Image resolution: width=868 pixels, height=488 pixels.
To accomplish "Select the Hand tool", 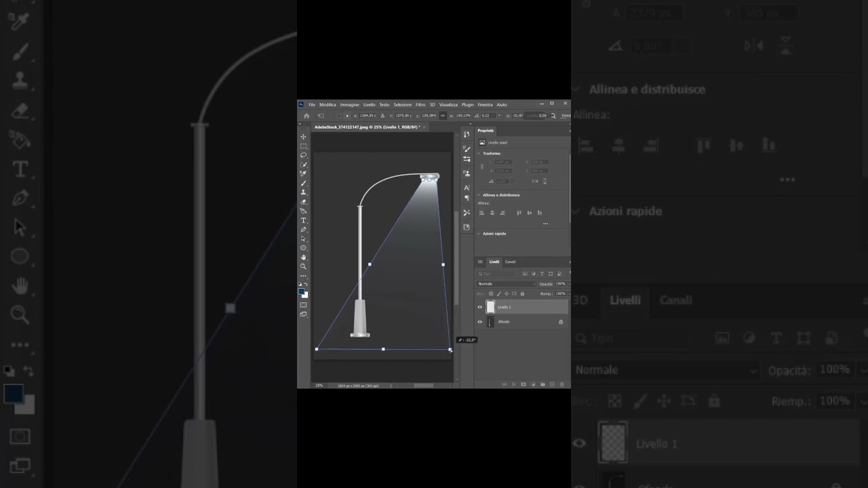I will 303,257.
